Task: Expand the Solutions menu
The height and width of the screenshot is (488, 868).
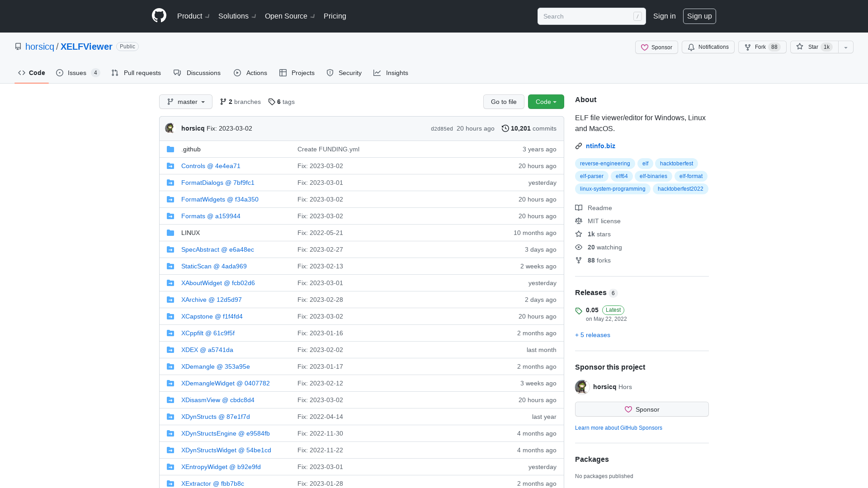Action: click(x=237, y=16)
